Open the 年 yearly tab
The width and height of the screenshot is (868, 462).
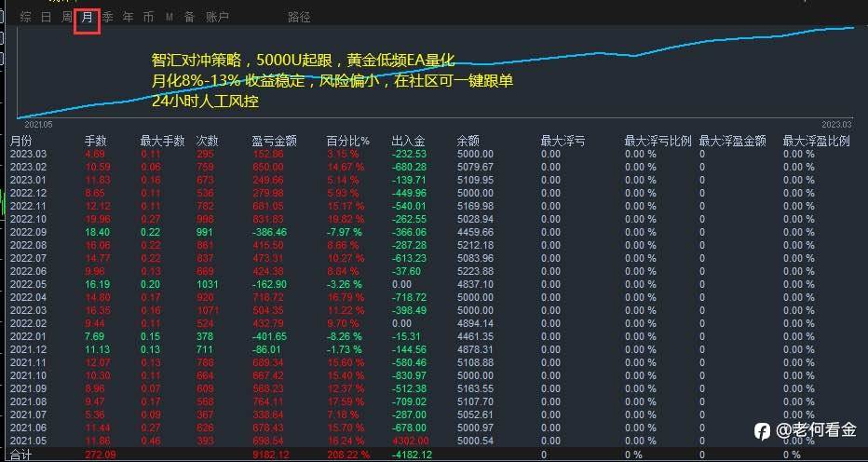click(129, 17)
